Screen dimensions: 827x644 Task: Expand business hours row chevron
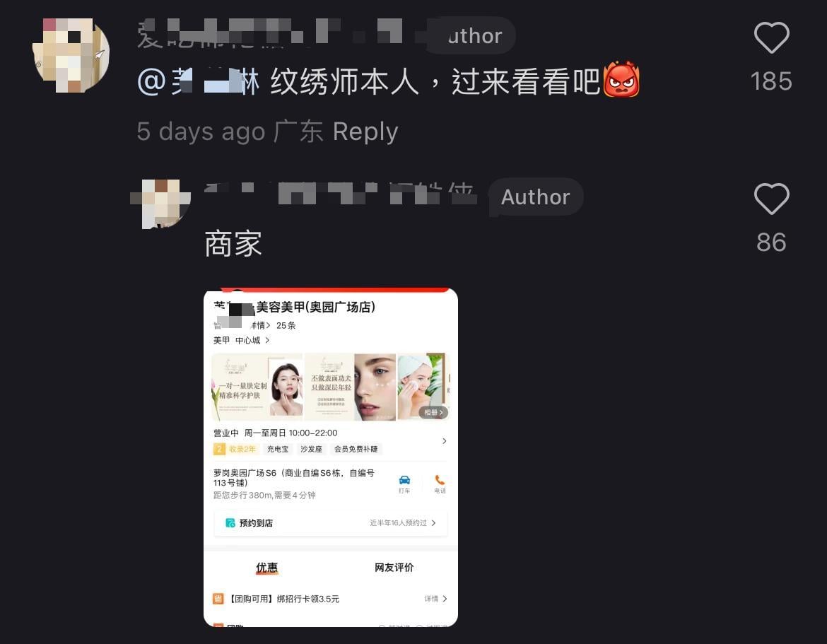coord(444,441)
